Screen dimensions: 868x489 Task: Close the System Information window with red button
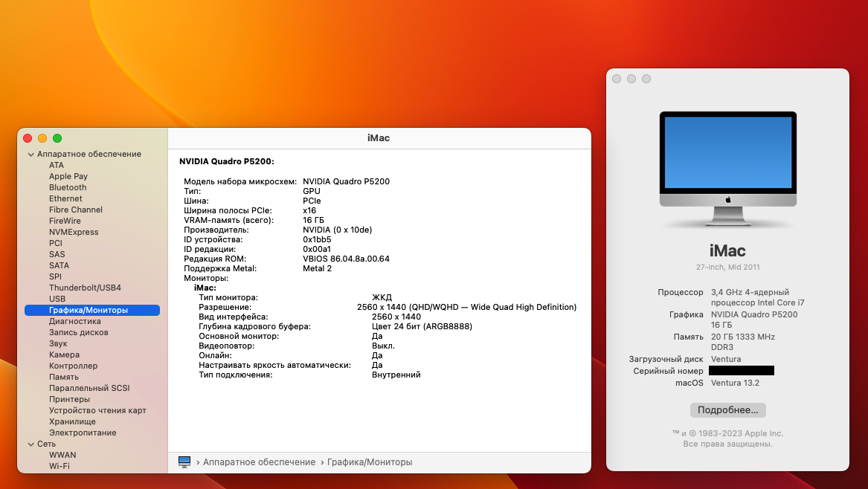[28, 138]
